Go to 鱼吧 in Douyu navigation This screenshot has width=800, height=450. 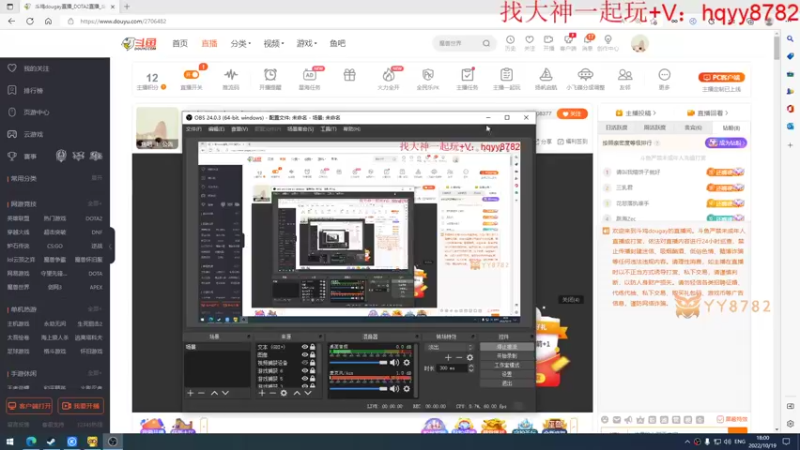tap(337, 43)
